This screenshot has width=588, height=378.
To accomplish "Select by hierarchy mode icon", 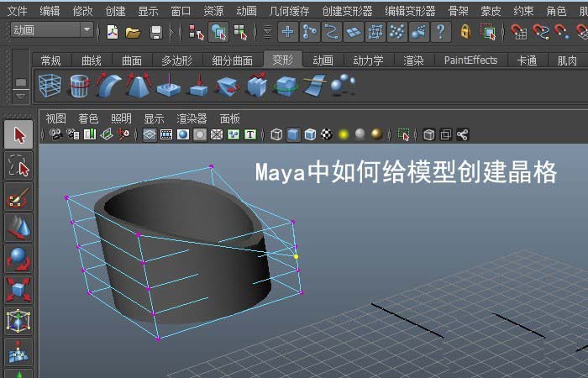I will tap(196, 32).
